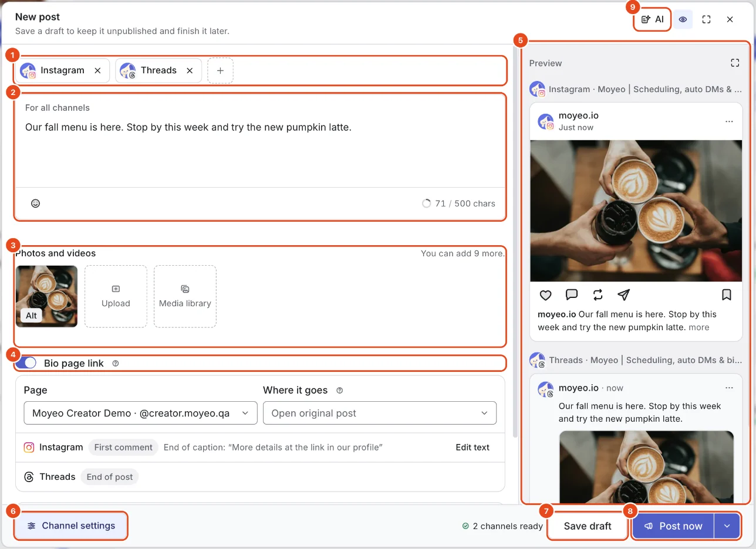The height and width of the screenshot is (549, 756).
Task: Click the comment bubble icon in the Instagram preview
Action: point(572,294)
